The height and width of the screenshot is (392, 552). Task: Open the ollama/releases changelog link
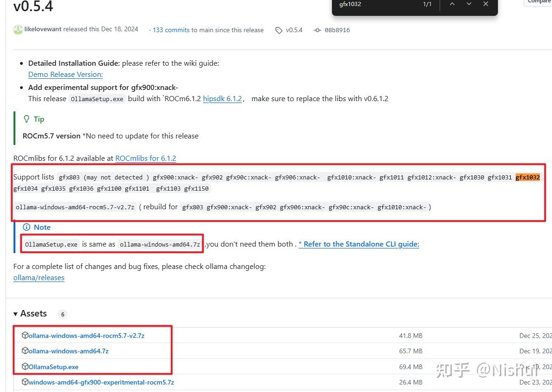pos(39,277)
